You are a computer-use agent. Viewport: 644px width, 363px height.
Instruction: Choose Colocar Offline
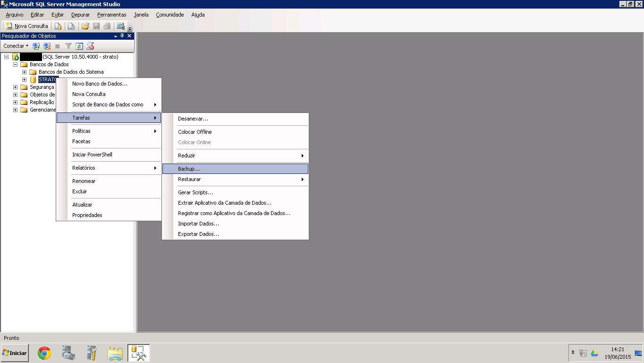235,132
